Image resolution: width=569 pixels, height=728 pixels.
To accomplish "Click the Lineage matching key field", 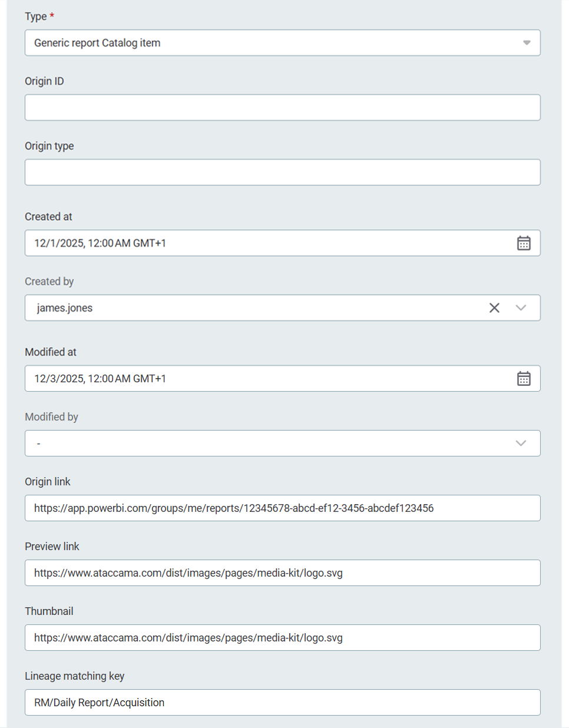I will tap(282, 703).
